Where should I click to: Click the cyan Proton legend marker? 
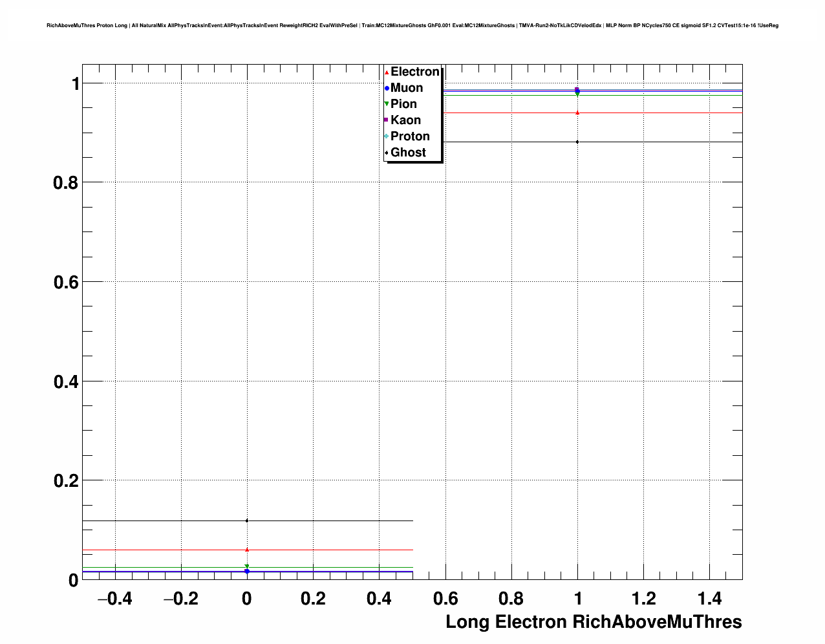387,136
